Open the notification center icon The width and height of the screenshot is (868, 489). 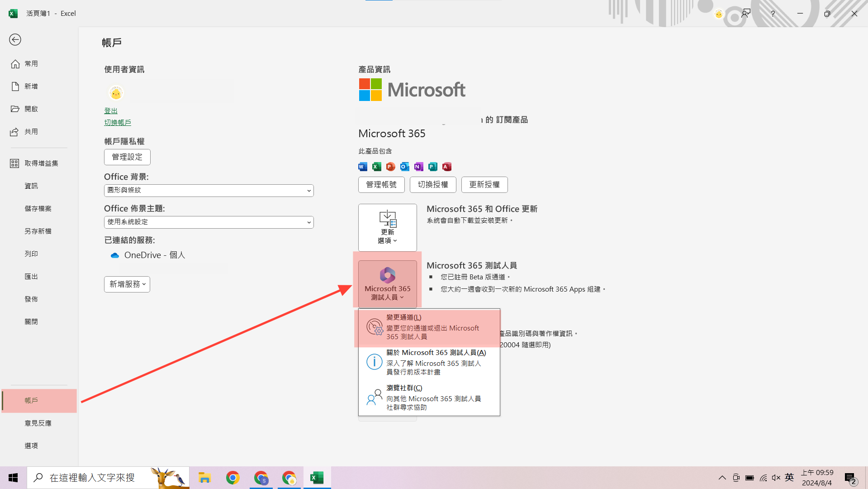click(x=850, y=478)
